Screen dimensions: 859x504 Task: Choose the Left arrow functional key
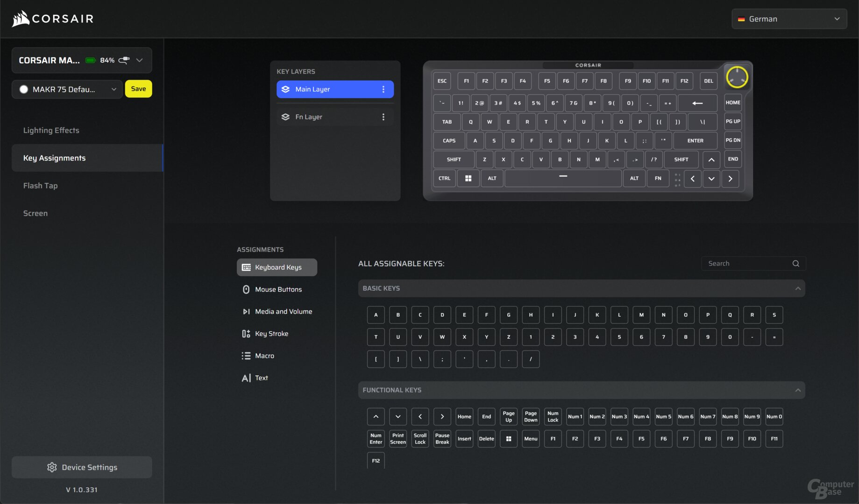coord(420,417)
